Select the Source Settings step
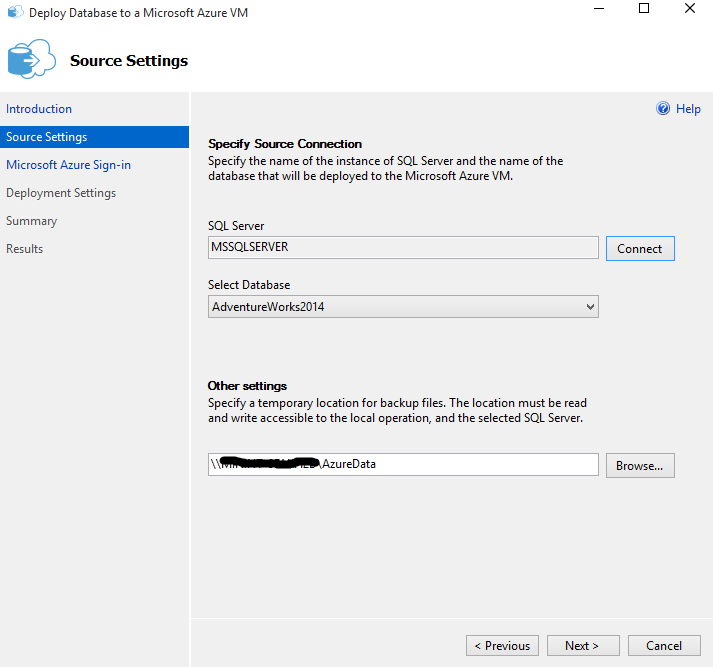Screen dimensions: 713x667 (47, 137)
